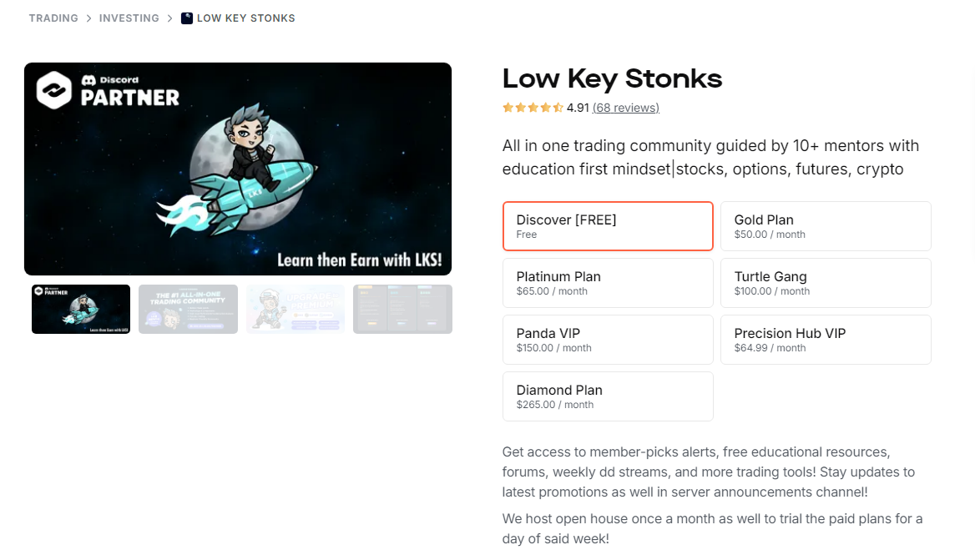Select the Diamond Plan

click(x=607, y=396)
